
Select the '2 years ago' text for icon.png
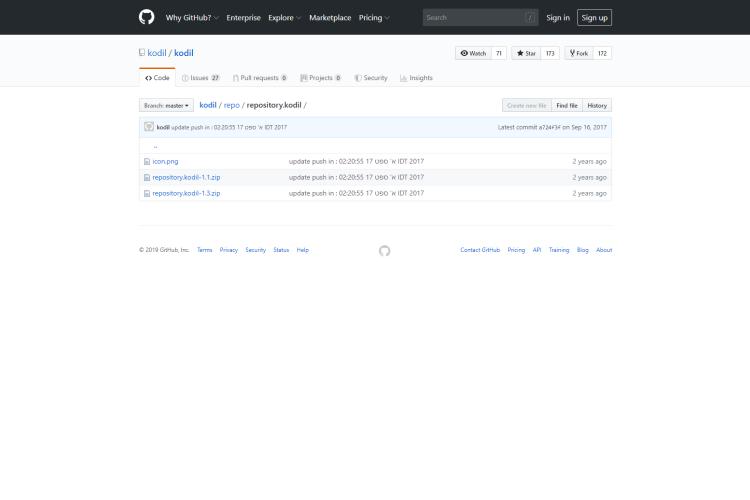coord(589,162)
